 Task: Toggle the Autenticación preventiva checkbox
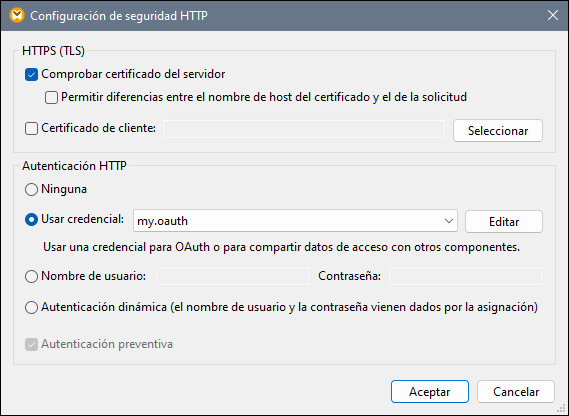pyautogui.click(x=31, y=344)
